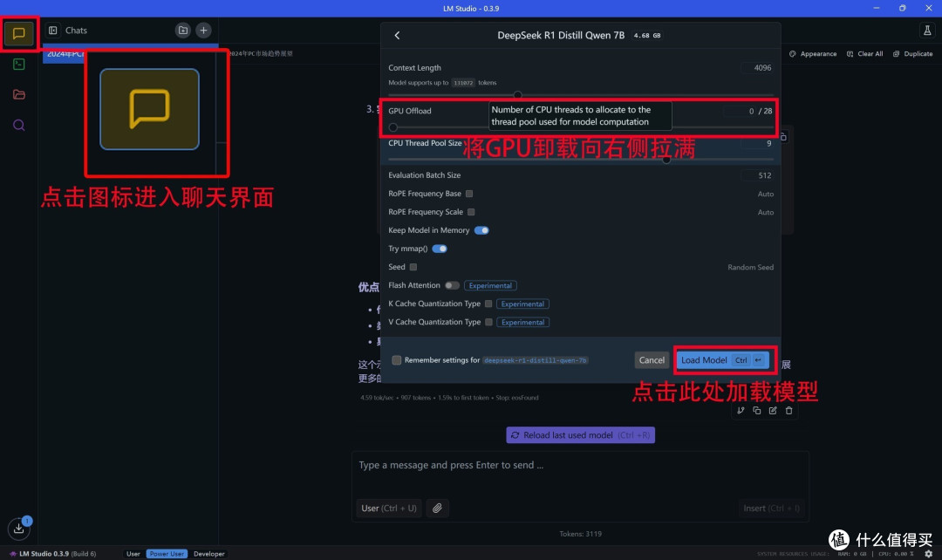
Task: Switch to Developer mode in status bar
Action: 209,553
